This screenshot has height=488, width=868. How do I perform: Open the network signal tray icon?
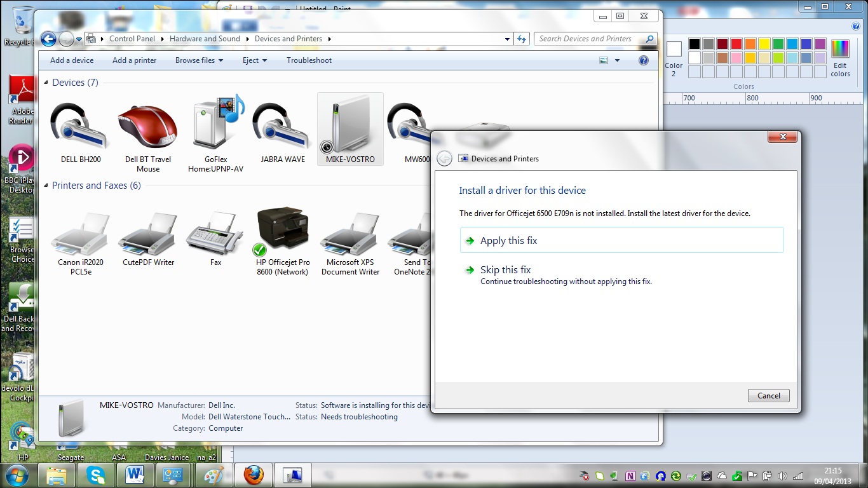(798, 476)
